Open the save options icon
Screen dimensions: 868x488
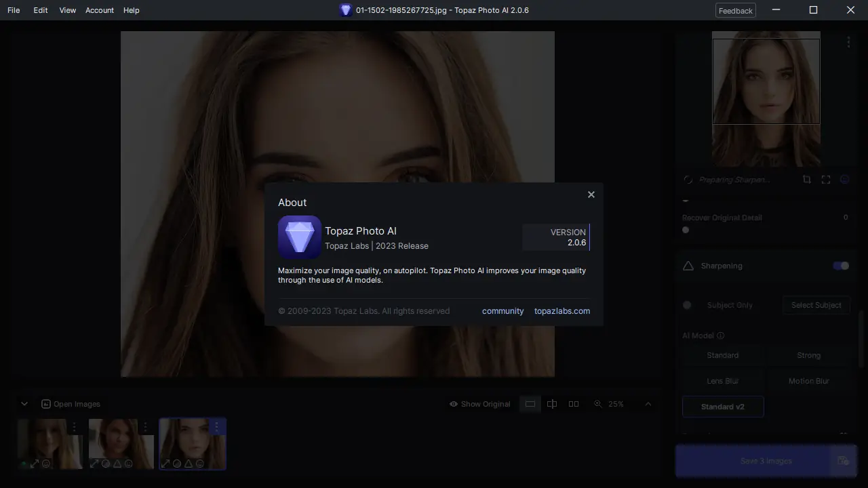tap(844, 461)
